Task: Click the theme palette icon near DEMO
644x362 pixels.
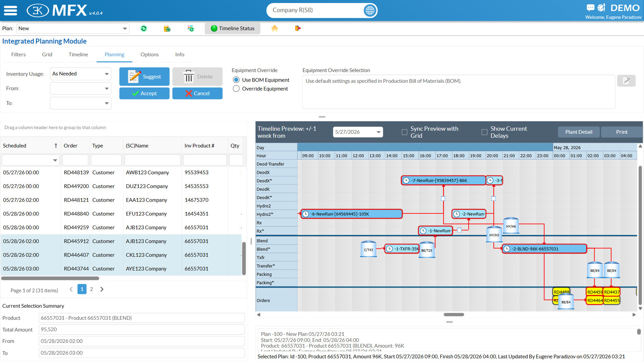Action: (x=602, y=7)
